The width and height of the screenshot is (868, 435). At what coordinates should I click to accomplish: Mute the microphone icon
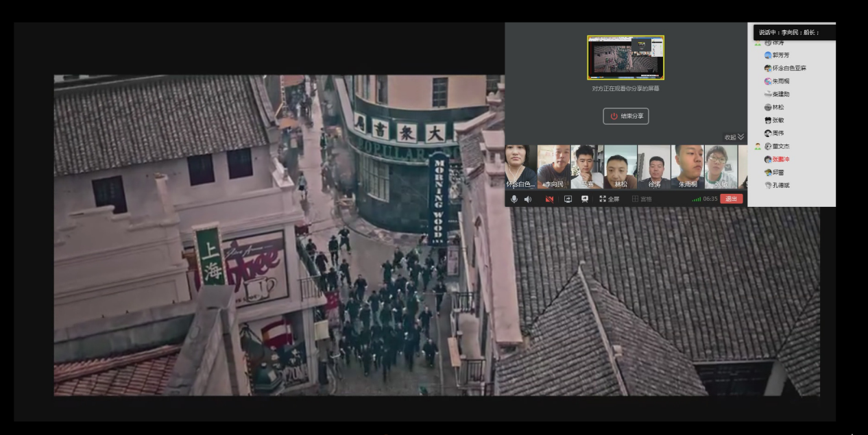point(514,199)
